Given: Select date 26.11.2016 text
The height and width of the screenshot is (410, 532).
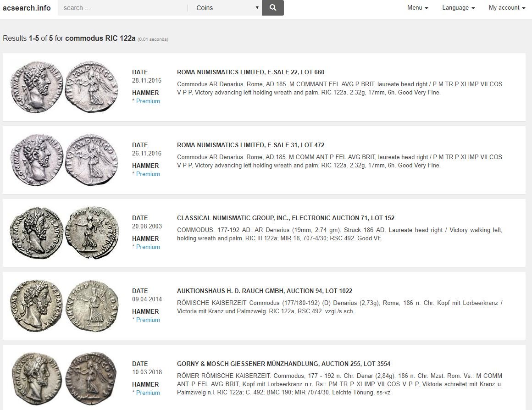Looking at the screenshot, I should click(x=147, y=154).
